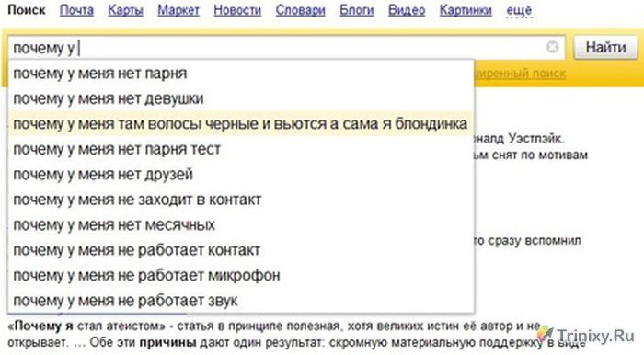This screenshot has height=355, width=644.
Task: Choose suggestion 'почему у меня нет девушки'
Action: point(241,98)
